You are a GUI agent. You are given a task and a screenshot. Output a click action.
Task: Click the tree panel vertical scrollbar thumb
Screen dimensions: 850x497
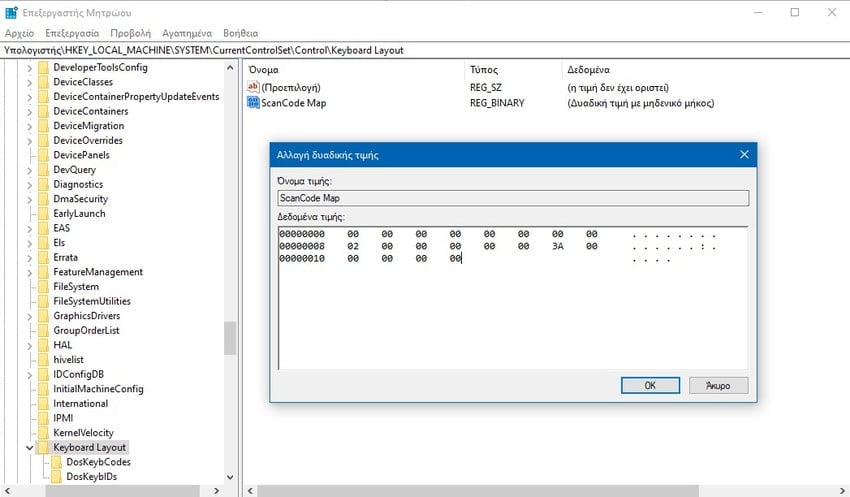click(x=230, y=337)
